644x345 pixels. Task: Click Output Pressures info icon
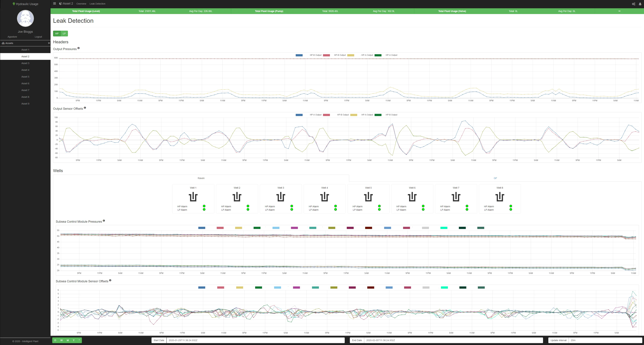click(79, 48)
